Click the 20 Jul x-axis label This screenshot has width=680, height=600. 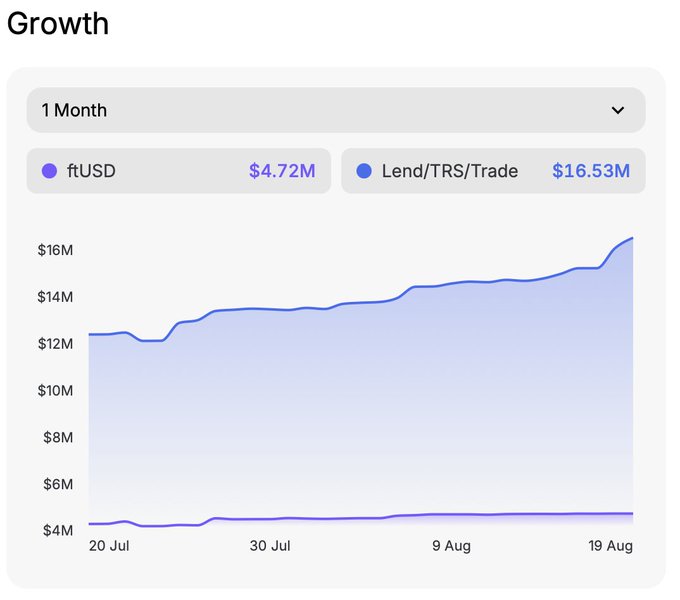tap(109, 546)
